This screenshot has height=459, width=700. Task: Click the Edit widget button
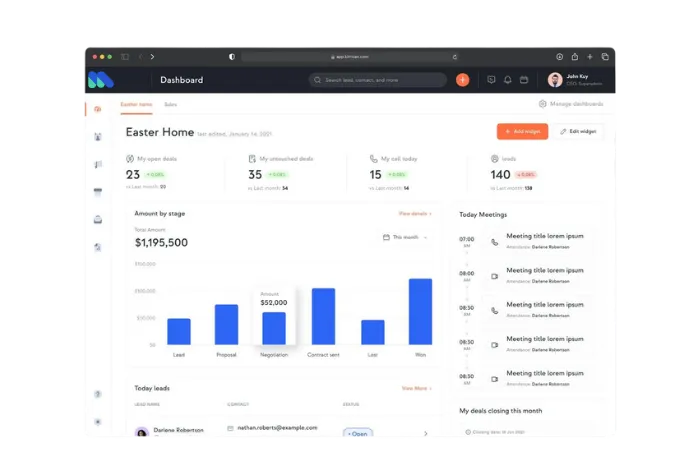tap(580, 131)
